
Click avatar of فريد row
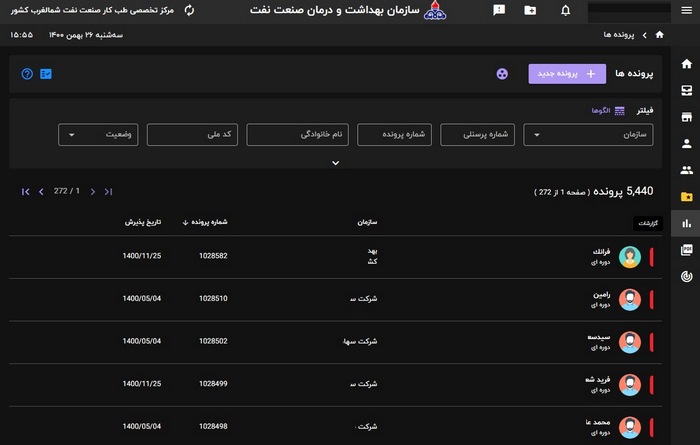pos(630,385)
